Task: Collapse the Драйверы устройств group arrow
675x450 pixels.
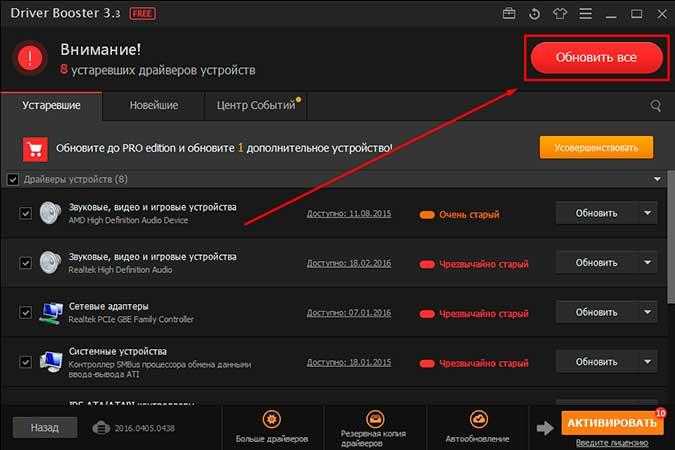Action: click(657, 179)
